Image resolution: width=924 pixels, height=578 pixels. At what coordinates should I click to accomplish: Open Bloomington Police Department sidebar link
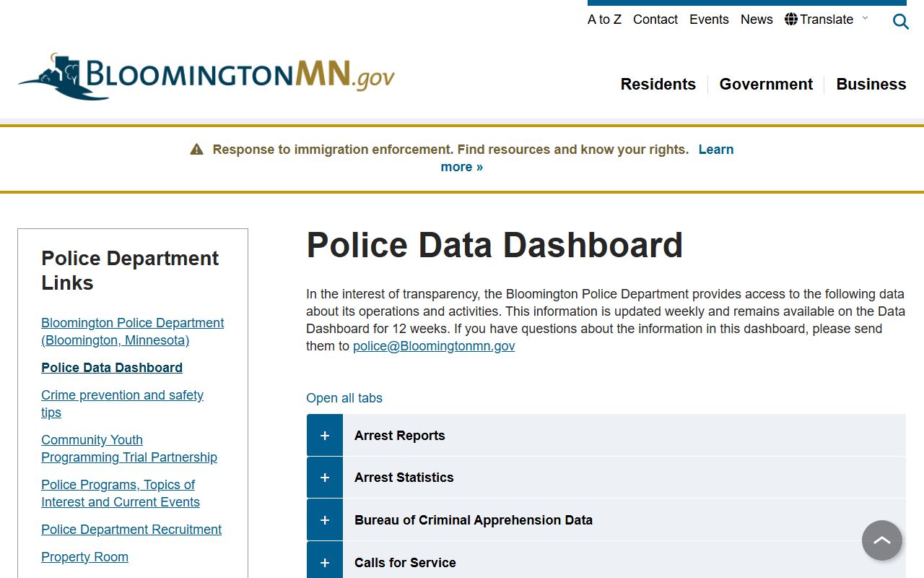132,332
